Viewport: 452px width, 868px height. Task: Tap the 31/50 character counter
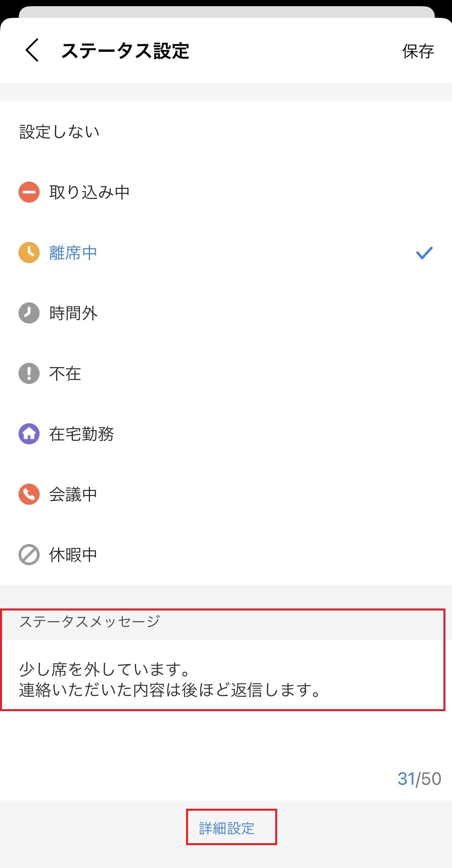pyautogui.click(x=419, y=779)
